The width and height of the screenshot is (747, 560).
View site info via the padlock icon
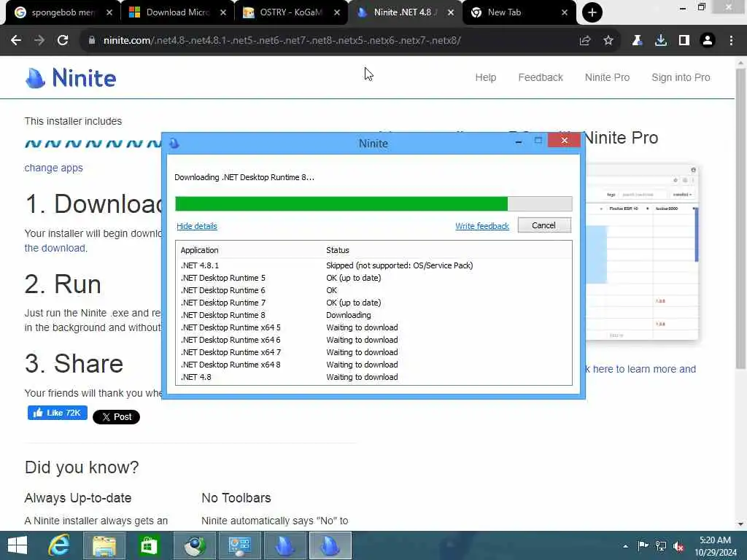point(92,41)
